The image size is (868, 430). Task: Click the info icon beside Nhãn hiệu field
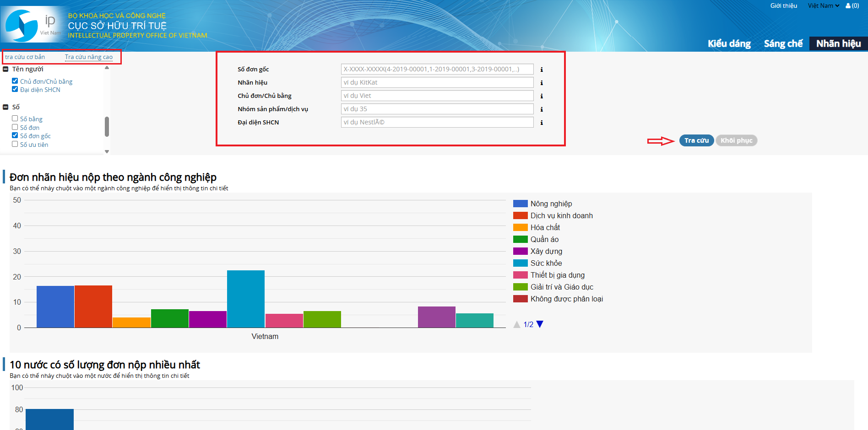[542, 83]
